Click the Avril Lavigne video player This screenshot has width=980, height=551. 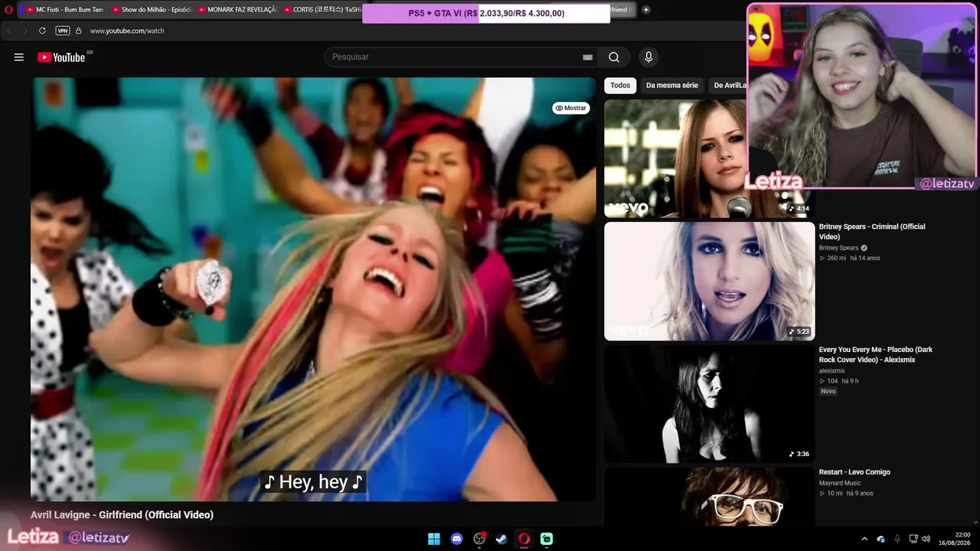(x=313, y=289)
